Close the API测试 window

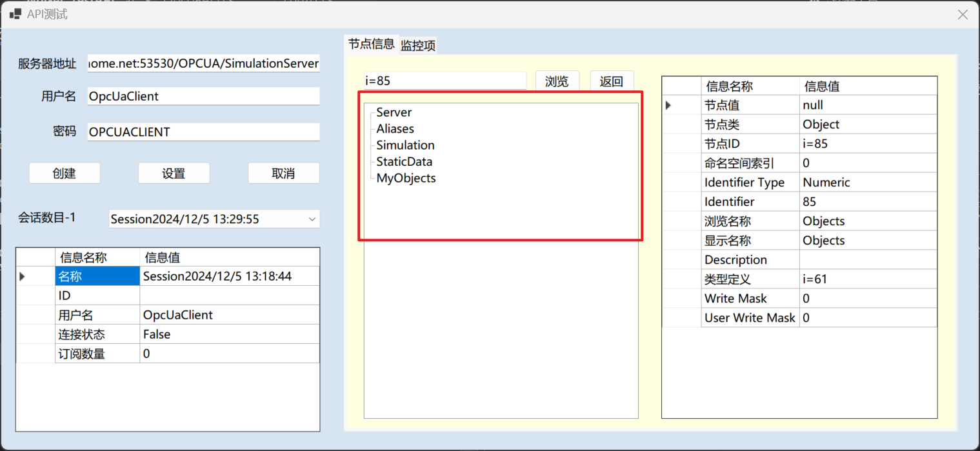pos(962,14)
